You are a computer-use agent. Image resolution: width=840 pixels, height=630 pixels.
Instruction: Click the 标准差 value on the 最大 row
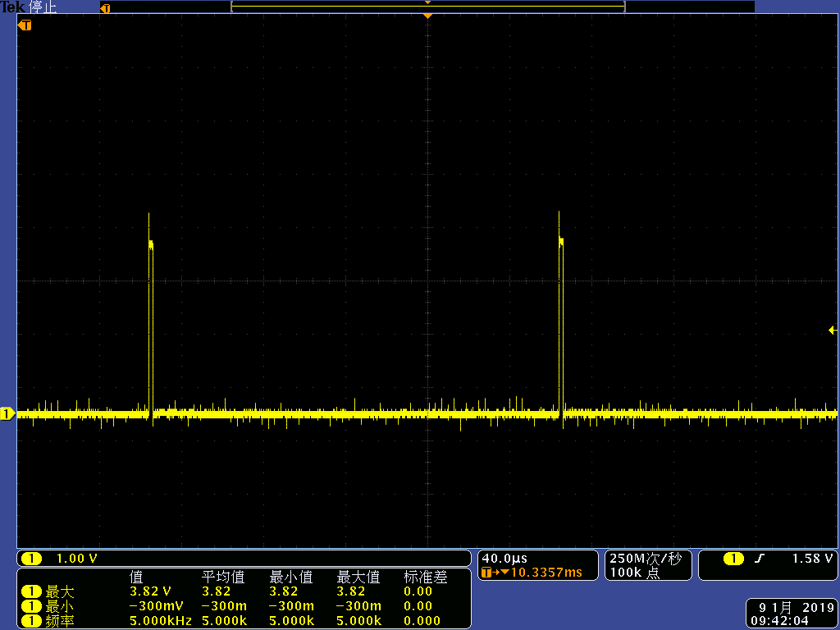[418, 591]
